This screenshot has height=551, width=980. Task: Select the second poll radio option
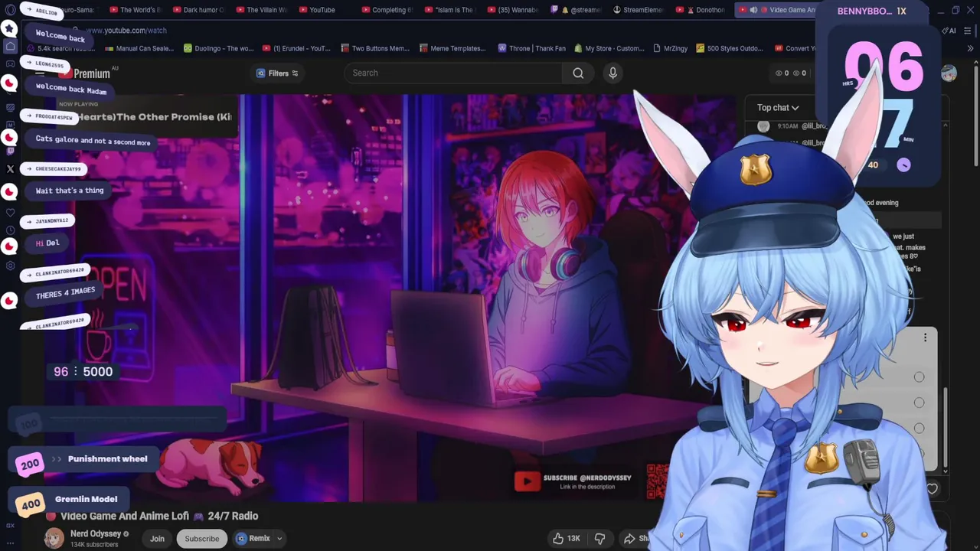click(919, 403)
